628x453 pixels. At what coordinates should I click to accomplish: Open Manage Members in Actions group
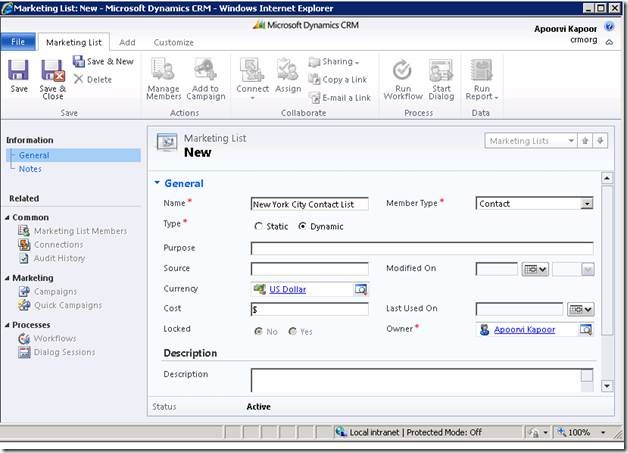pos(163,72)
